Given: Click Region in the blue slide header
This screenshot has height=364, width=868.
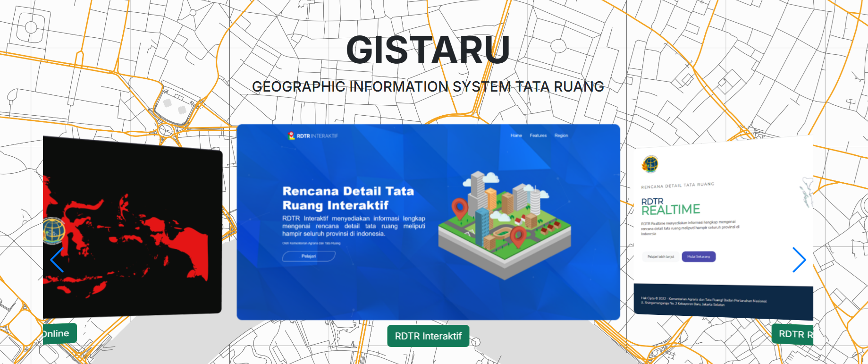Looking at the screenshot, I should coord(561,135).
